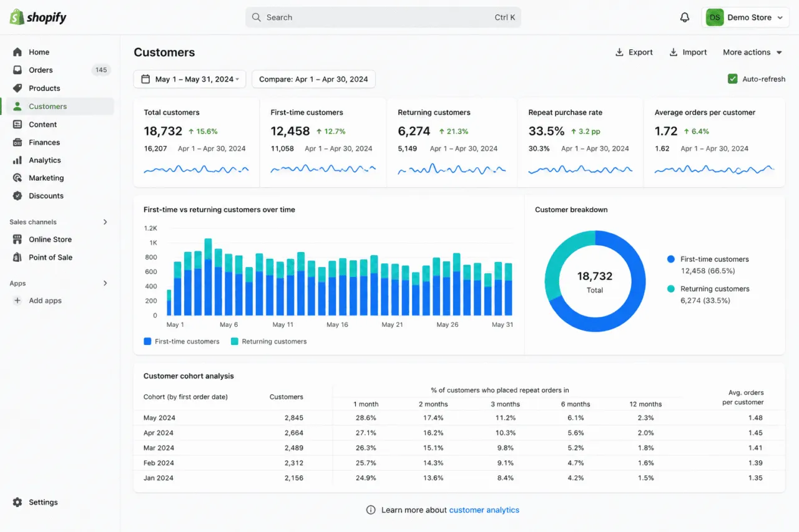Click the 18,732 Total donut center
This screenshot has height=532, width=799.
(595, 281)
